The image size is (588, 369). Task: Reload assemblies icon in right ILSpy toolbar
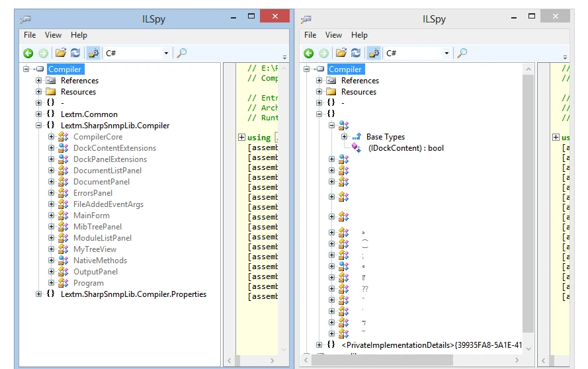pyautogui.click(x=356, y=53)
